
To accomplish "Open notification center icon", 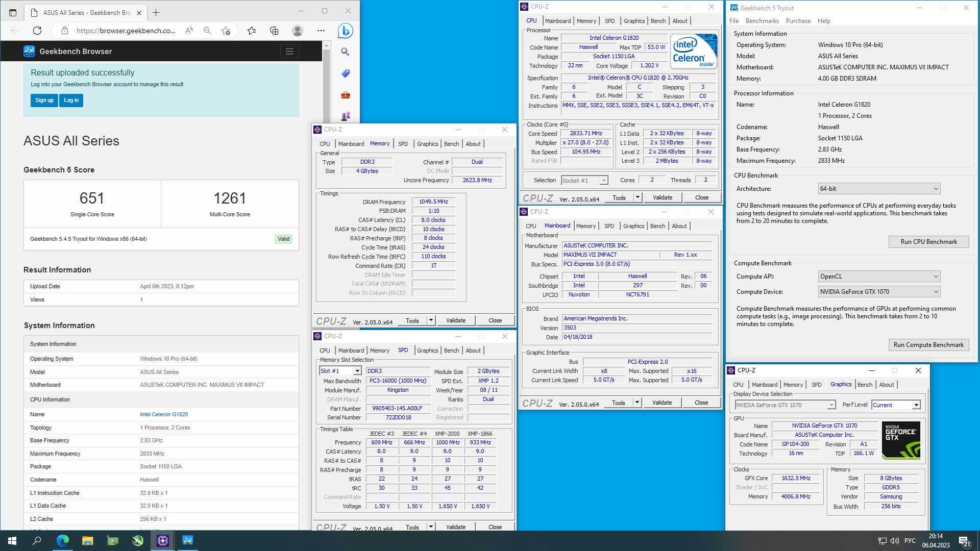I will click(x=964, y=541).
